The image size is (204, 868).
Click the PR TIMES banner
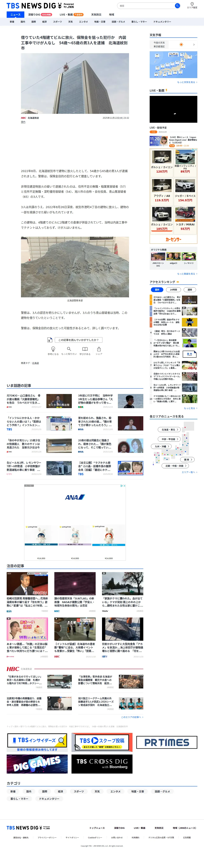coord(167,742)
